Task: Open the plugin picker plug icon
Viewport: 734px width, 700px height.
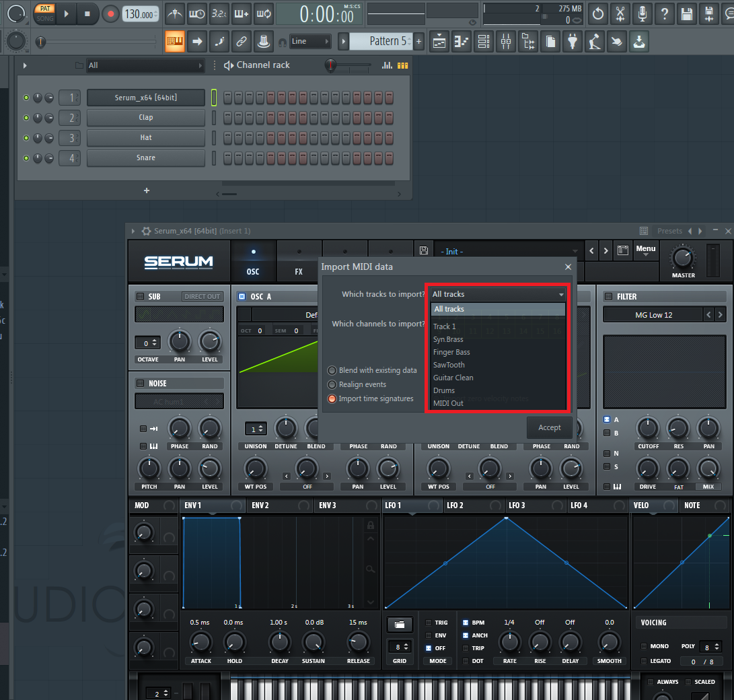Action: (x=573, y=42)
